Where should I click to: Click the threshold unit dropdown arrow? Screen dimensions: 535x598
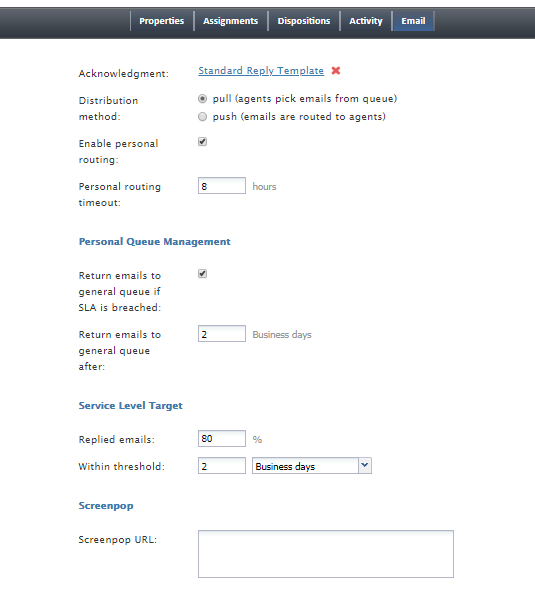(x=365, y=466)
